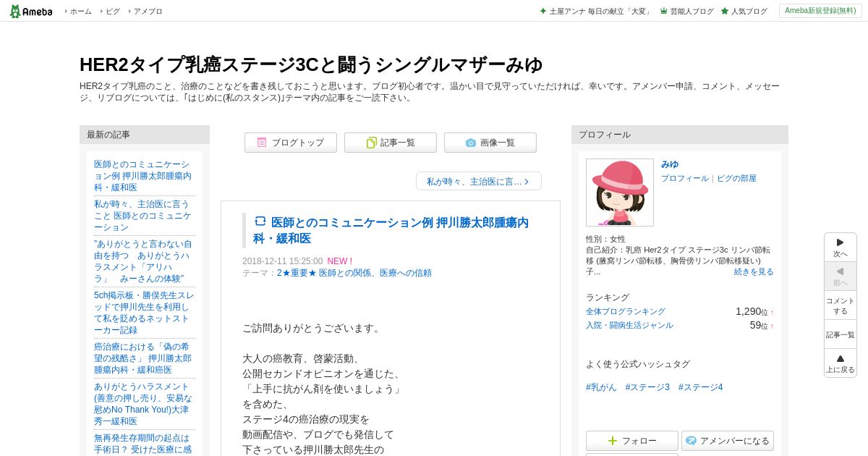Open 入院・闘病生活ジャンル link
Screen dimensions: 868x456
point(629,325)
